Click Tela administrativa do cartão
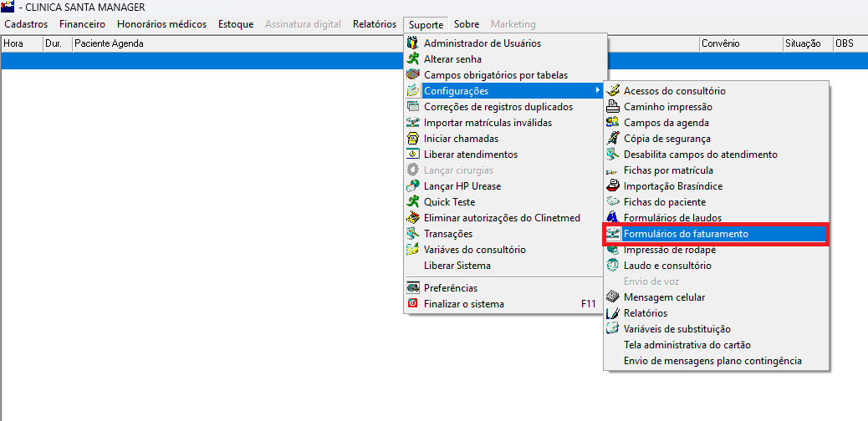The height and width of the screenshot is (421, 868). 687,345
